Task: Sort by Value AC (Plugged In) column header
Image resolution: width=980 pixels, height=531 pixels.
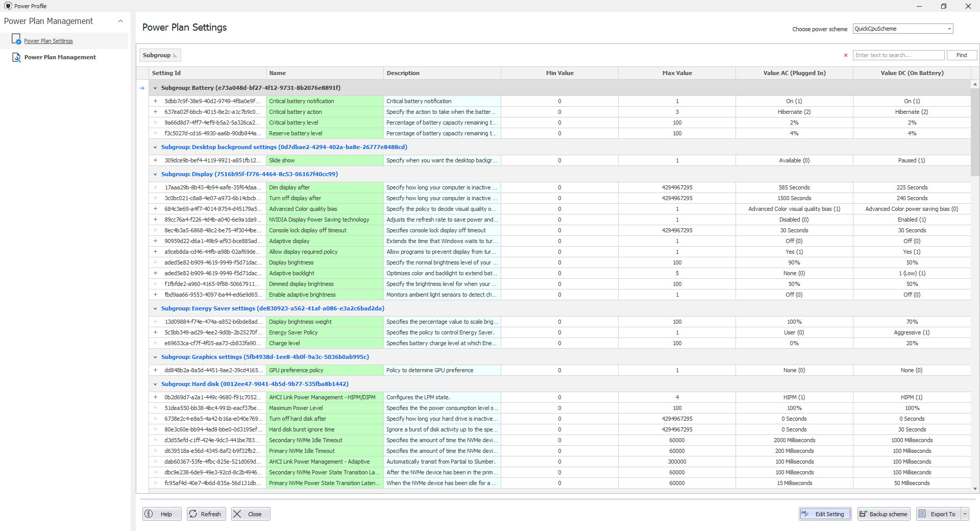Action: pos(794,73)
